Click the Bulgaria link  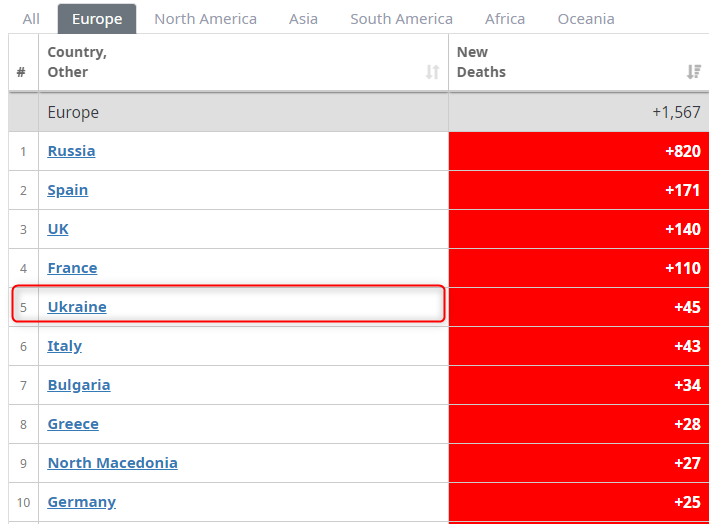point(79,385)
